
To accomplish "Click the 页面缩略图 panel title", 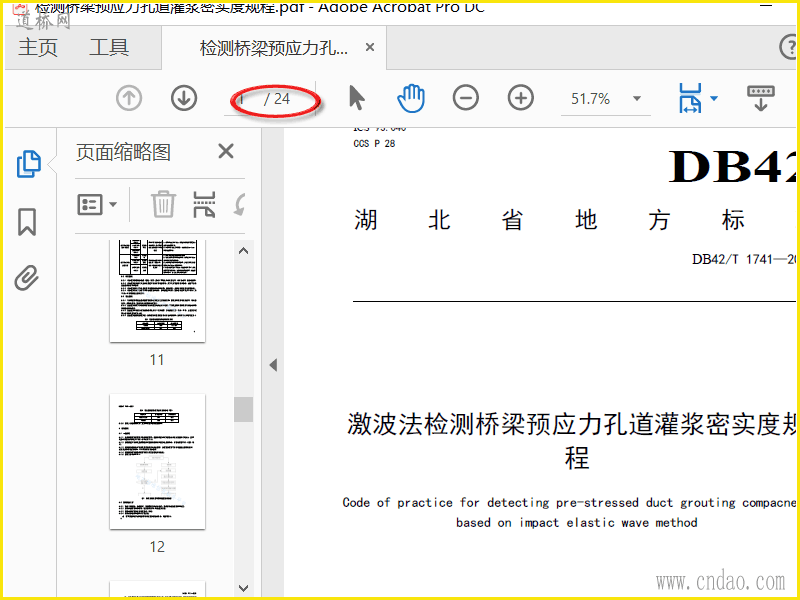I will (123, 152).
